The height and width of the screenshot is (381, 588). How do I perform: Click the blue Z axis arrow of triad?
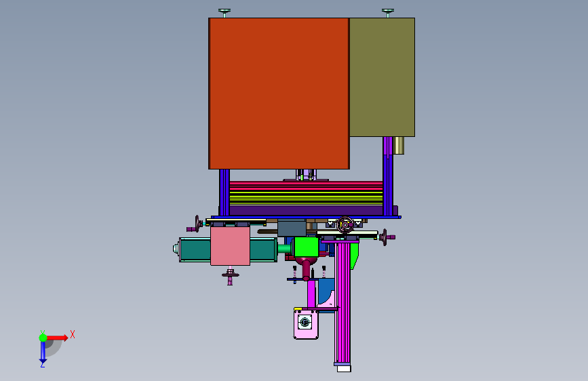tap(43, 353)
